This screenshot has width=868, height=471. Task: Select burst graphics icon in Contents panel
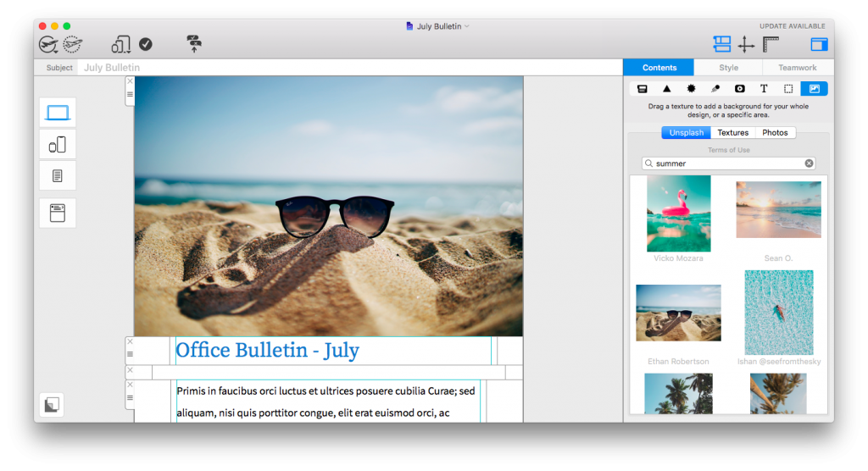(x=691, y=89)
